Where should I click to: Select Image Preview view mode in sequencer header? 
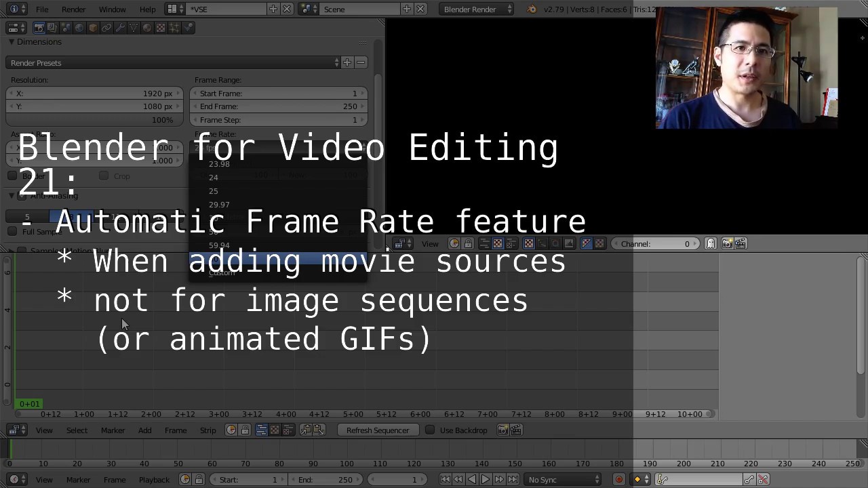275,430
